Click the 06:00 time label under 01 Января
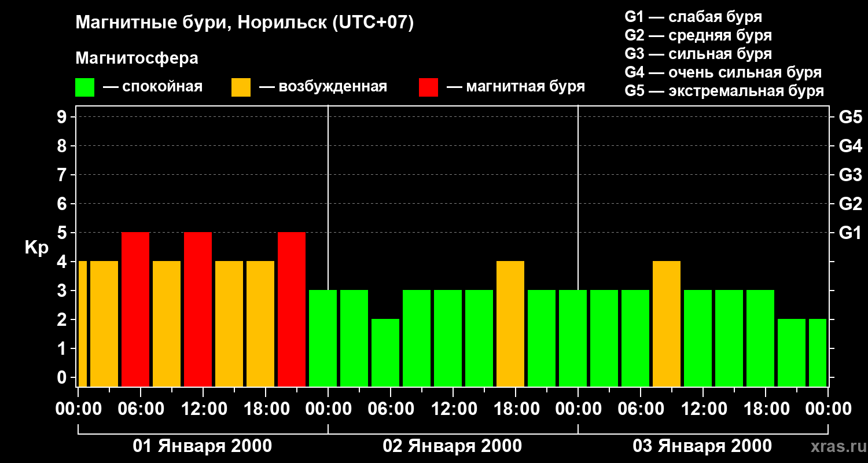This screenshot has width=868, height=463. [141, 409]
